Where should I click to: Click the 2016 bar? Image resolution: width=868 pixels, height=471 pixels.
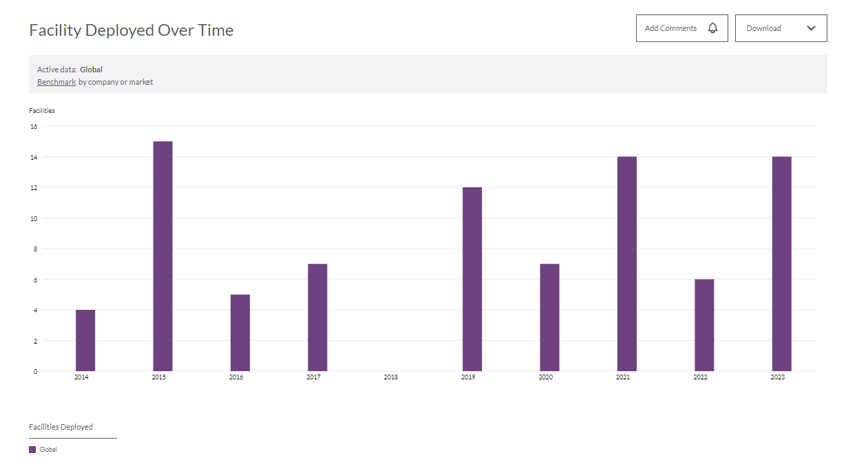pyautogui.click(x=240, y=333)
